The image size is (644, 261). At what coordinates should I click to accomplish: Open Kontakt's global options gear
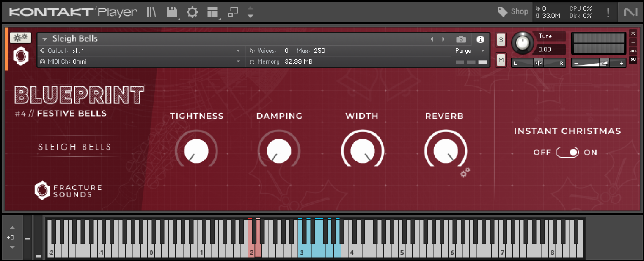coord(192,12)
